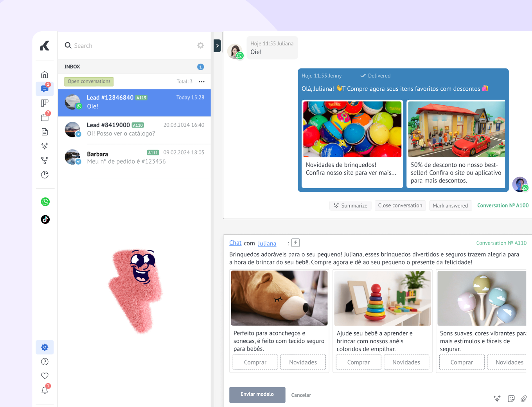Open the three-dots menu beside Total

201,82
